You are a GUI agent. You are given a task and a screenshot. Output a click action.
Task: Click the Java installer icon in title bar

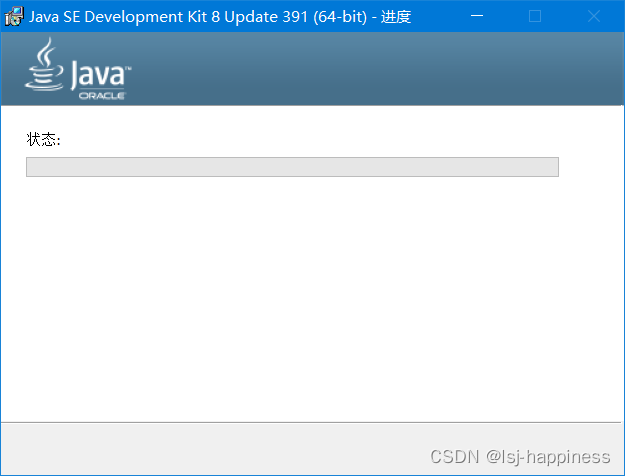click(14, 16)
